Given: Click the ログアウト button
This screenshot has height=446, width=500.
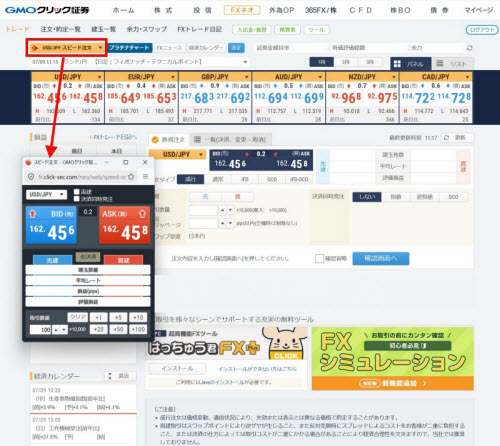Looking at the screenshot, I should click(482, 30).
